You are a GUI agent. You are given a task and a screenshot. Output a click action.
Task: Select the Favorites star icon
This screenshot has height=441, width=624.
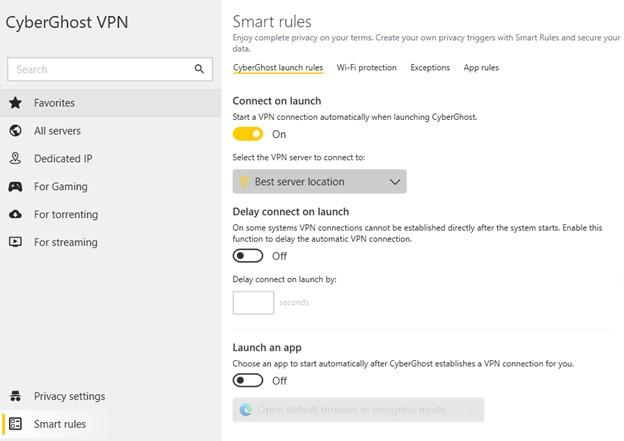(15, 103)
